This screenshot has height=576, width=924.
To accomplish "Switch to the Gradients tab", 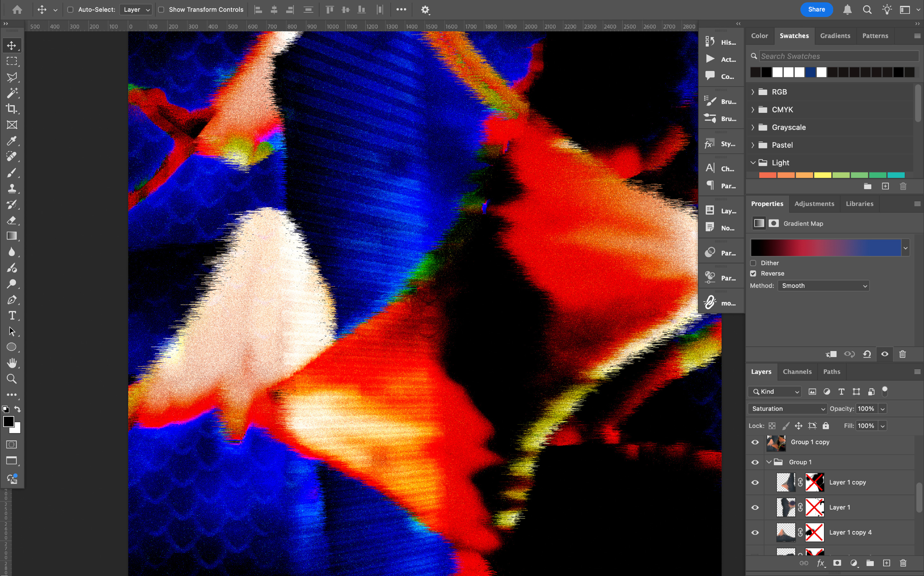I will click(x=835, y=36).
